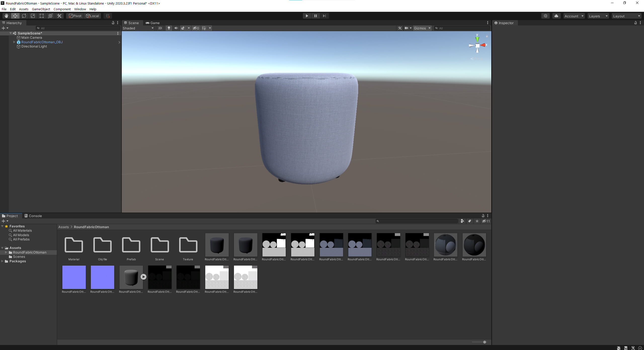Toggle scene lighting with the bulb icon
644x350 pixels.
[169, 28]
